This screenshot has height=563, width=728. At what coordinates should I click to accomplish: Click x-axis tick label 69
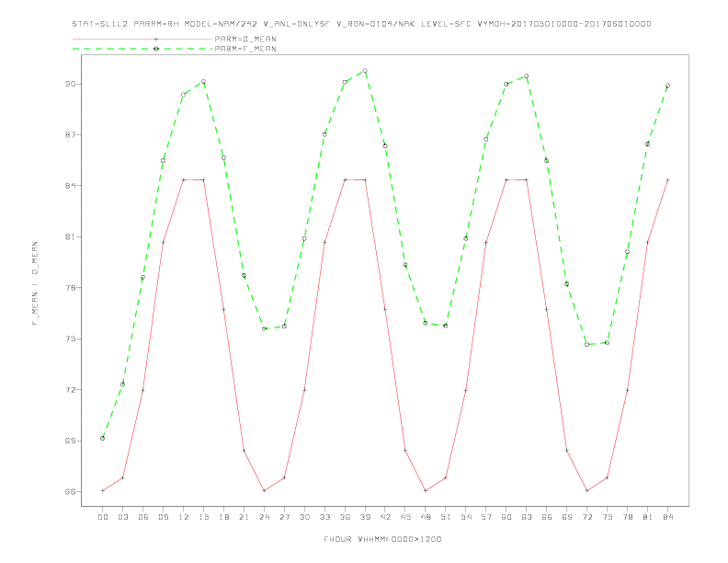[x=567, y=517]
